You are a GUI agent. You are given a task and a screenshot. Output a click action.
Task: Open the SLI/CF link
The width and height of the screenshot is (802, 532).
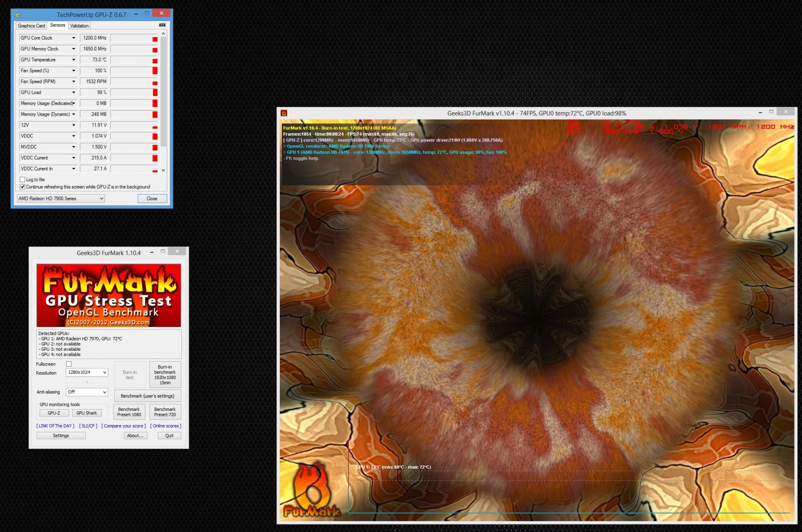[88, 426]
